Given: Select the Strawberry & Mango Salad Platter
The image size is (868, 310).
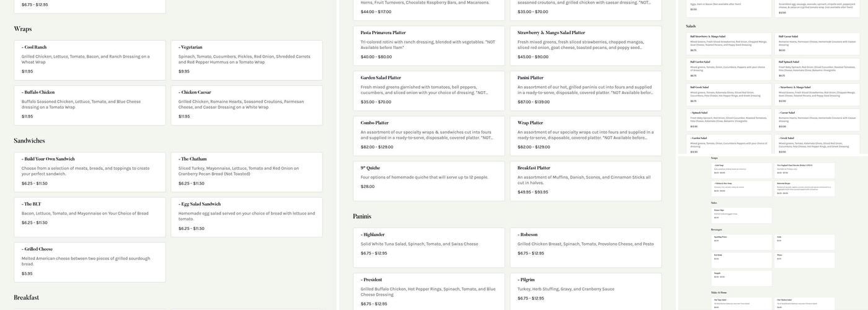Looking at the screenshot, I should tap(586, 46).
